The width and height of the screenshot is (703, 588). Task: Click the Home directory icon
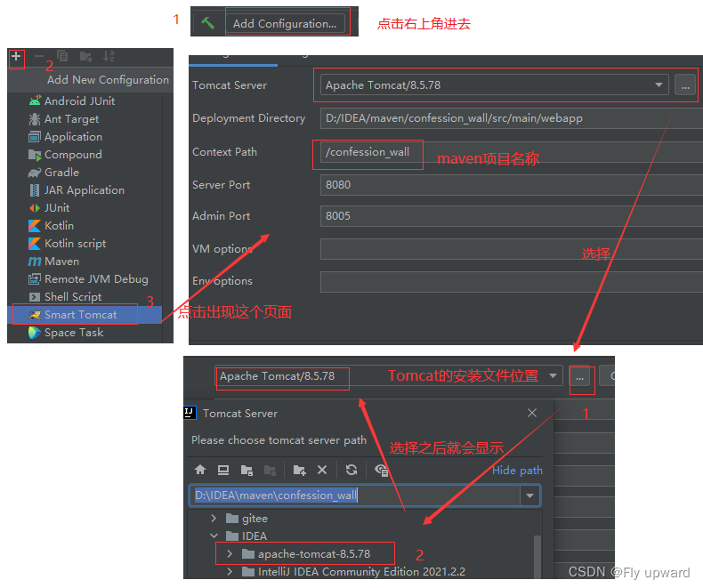200,470
